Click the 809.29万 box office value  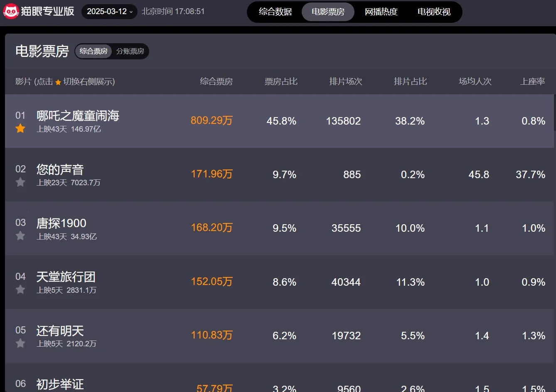pos(212,120)
